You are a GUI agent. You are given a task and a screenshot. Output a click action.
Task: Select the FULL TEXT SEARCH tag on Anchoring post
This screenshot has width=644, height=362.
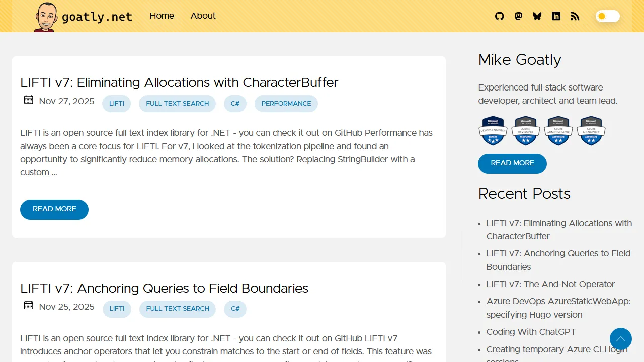(x=177, y=309)
